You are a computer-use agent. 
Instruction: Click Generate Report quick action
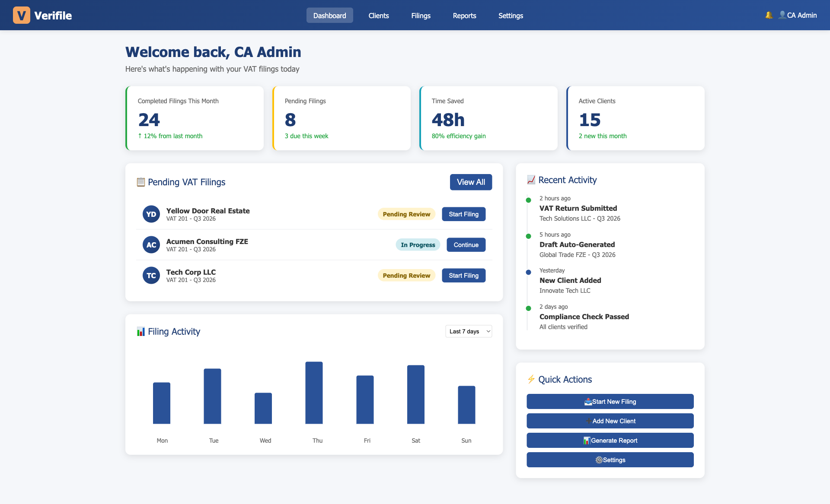coord(610,441)
